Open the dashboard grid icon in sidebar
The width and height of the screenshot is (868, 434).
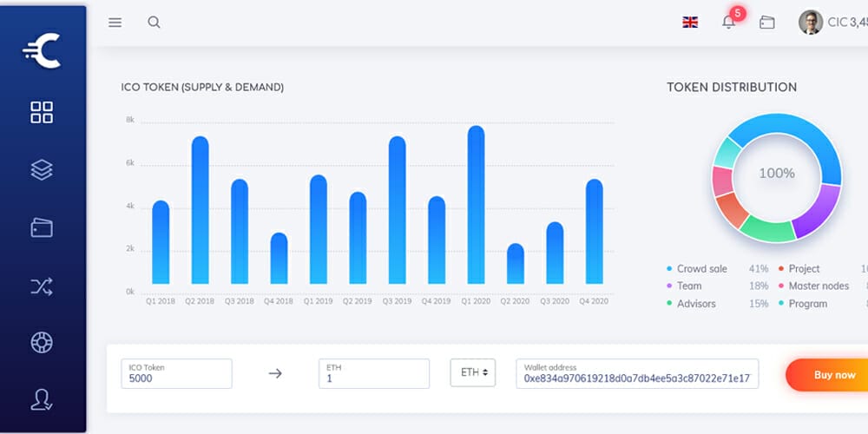pyautogui.click(x=42, y=112)
